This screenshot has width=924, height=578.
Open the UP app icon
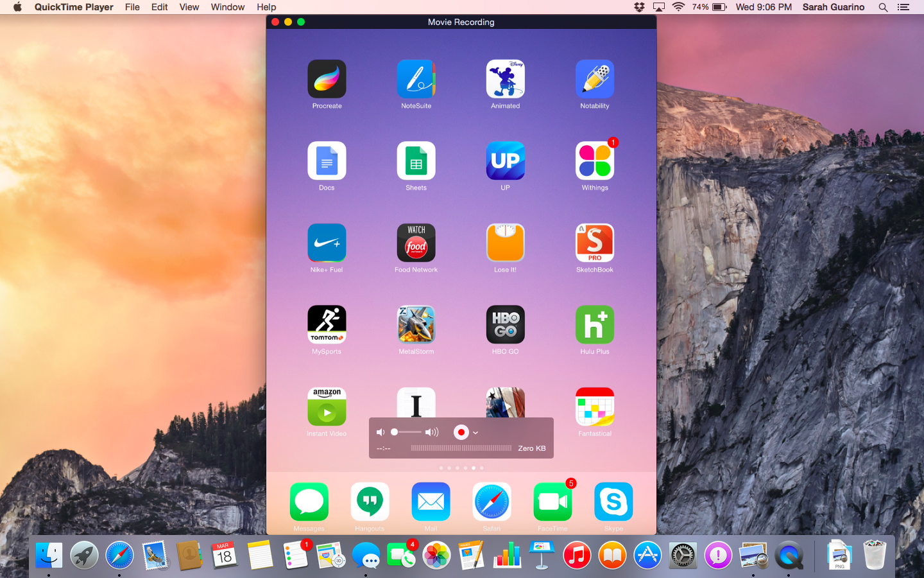tap(505, 161)
